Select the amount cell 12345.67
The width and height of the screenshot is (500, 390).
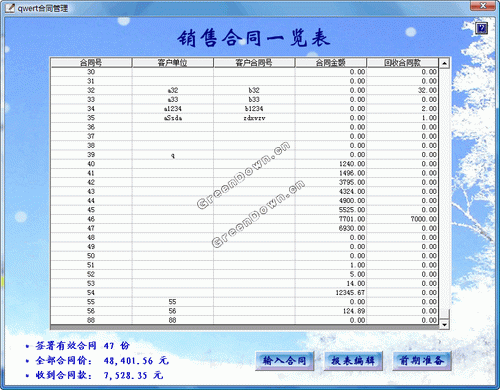(331, 293)
